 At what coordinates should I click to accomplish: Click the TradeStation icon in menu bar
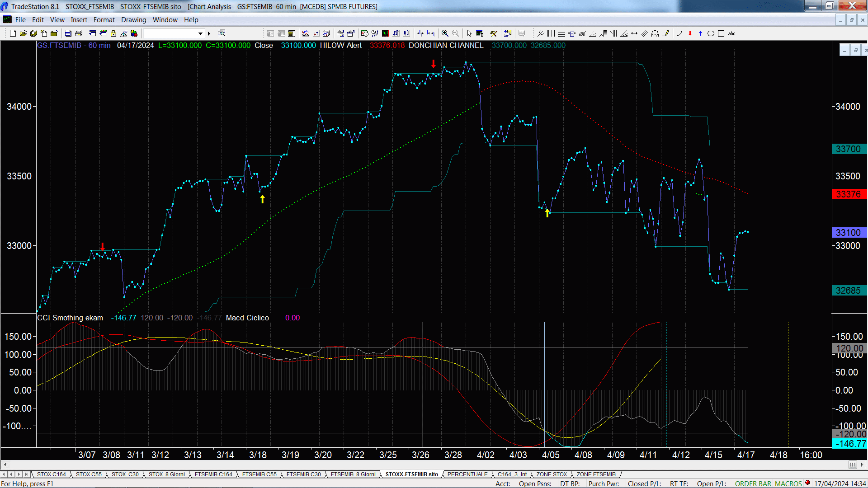pyautogui.click(x=7, y=19)
